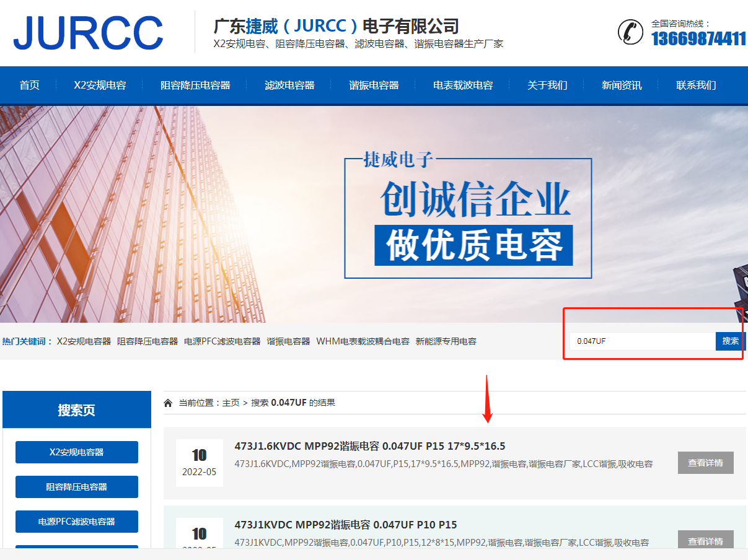Open result 473J1KVDC MPP92谐振电容 title
The width and height of the screenshot is (748, 560).
346,525
